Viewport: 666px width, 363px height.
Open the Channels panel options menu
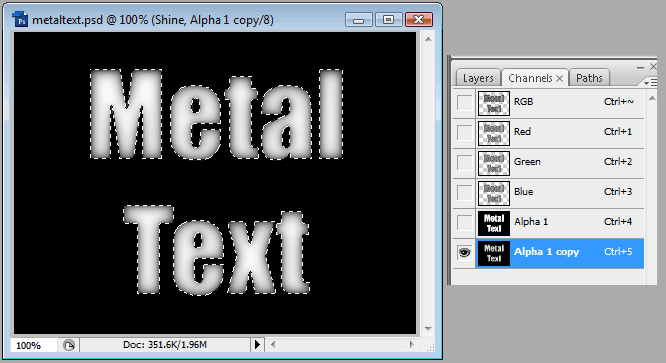click(650, 82)
